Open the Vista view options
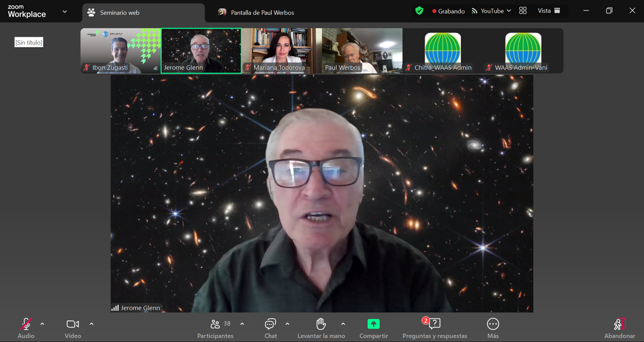The height and width of the screenshot is (342, 644). click(549, 11)
